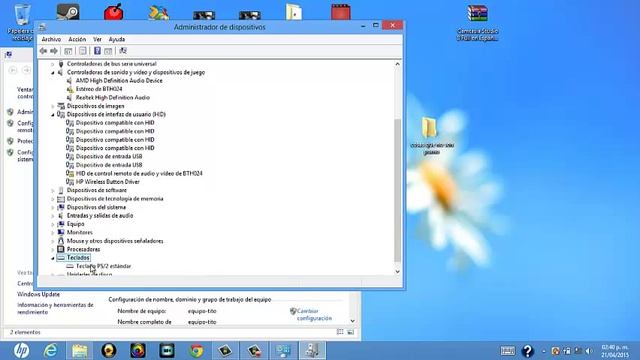Select HID de control remoto de BTH024

(x=139, y=173)
